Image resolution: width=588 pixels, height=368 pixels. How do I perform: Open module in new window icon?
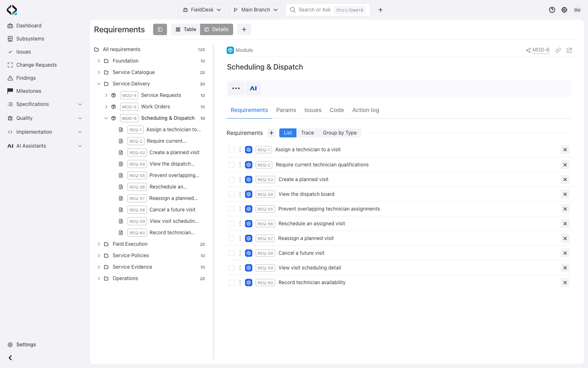pos(569,50)
